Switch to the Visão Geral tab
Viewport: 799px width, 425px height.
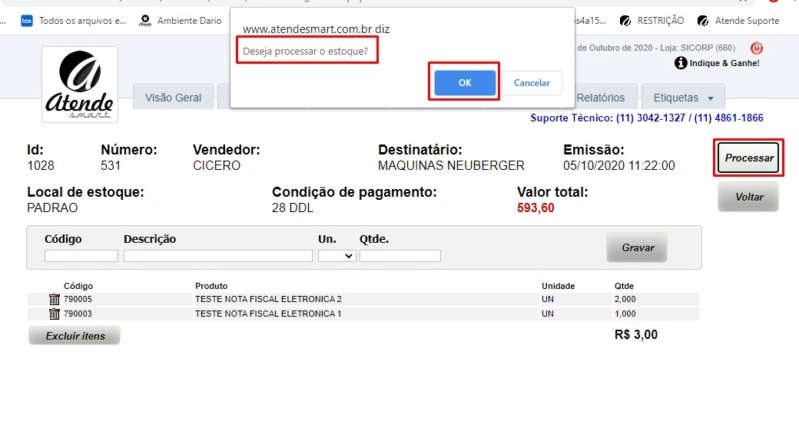[x=173, y=97]
